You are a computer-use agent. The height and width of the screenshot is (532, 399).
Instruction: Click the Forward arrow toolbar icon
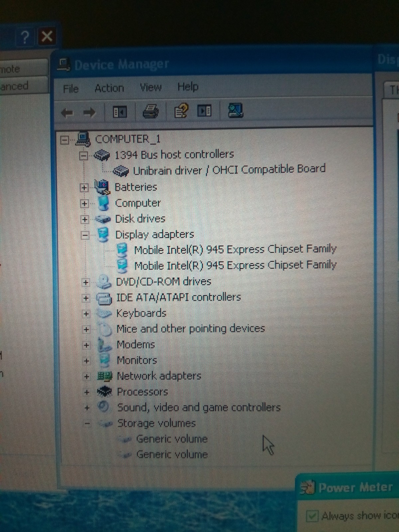tap(89, 113)
